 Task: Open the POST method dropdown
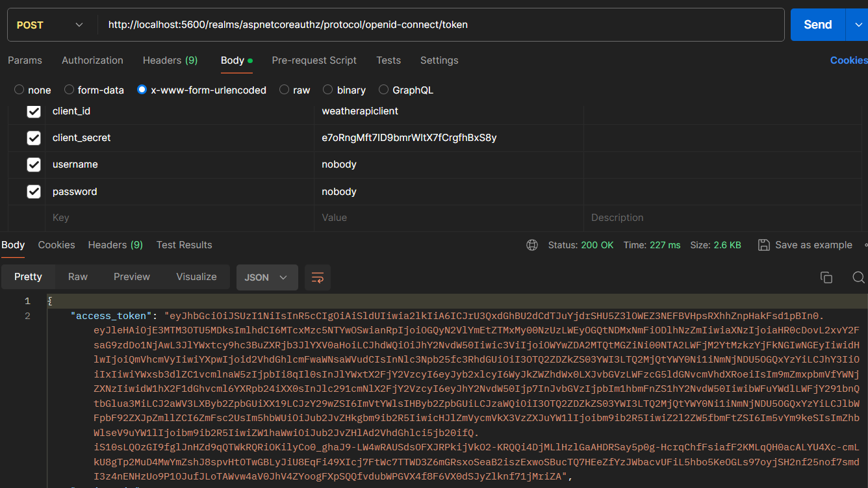[50, 25]
